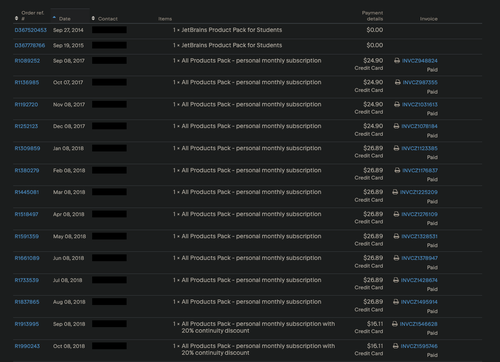The width and height of the screenshot is (500, 362).
Task: Open invoice INVCZ1276109
Action: point(419,214)
